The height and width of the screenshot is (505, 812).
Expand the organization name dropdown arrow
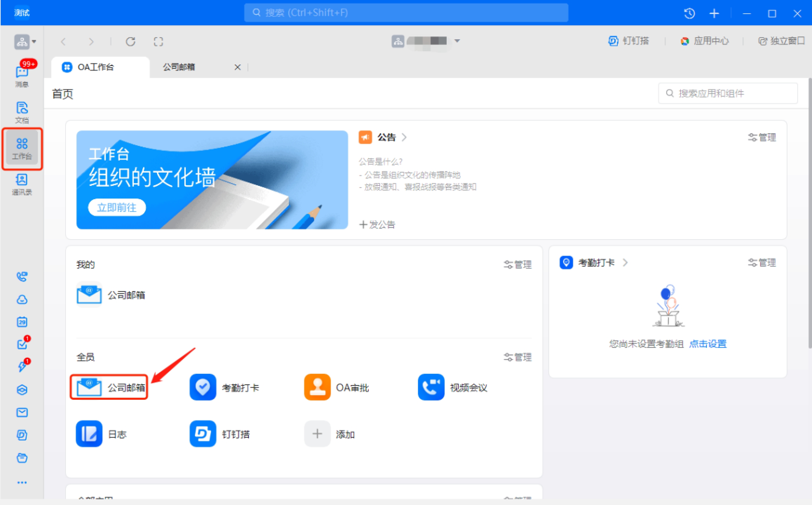click(x=457, y=41)
